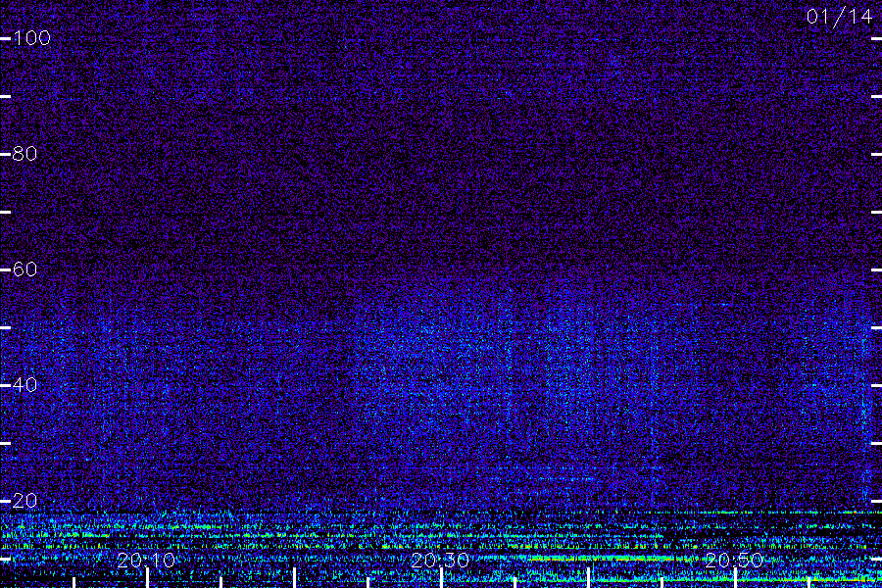
Task: Click the 20.30 time label
Action: click(x=440, y=560)
